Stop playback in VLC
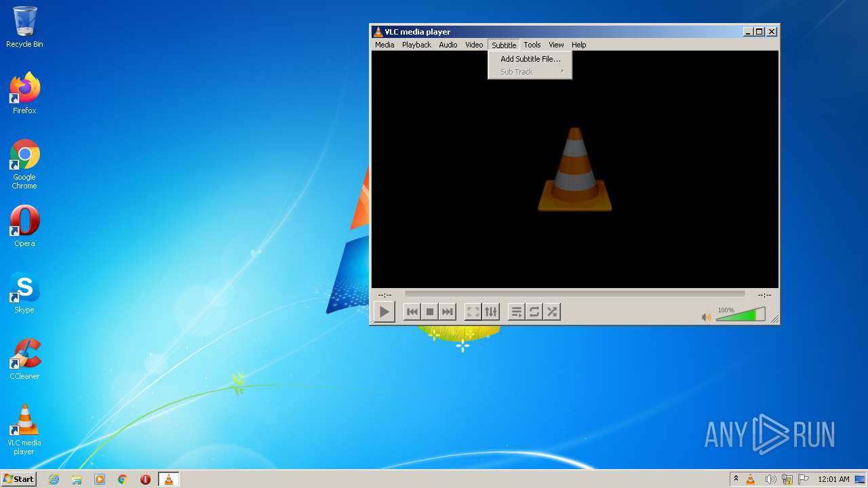Screen dimensions: 868x488 tap(429, 312)
